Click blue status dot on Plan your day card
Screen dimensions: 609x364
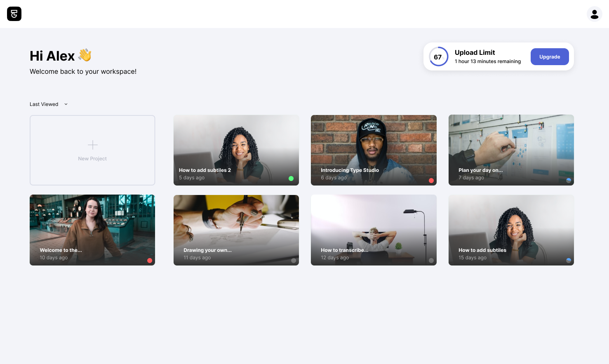[x=569, y=181]
